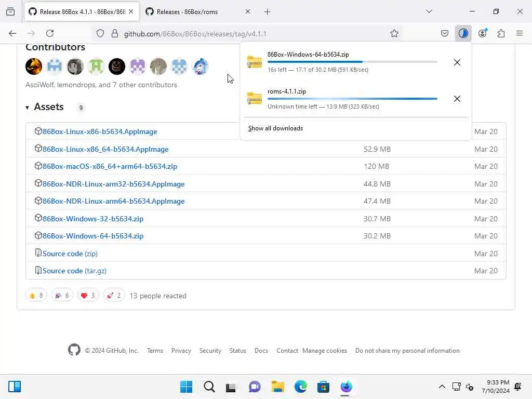
Task: Show all downloads
Action: click(275, 128)
